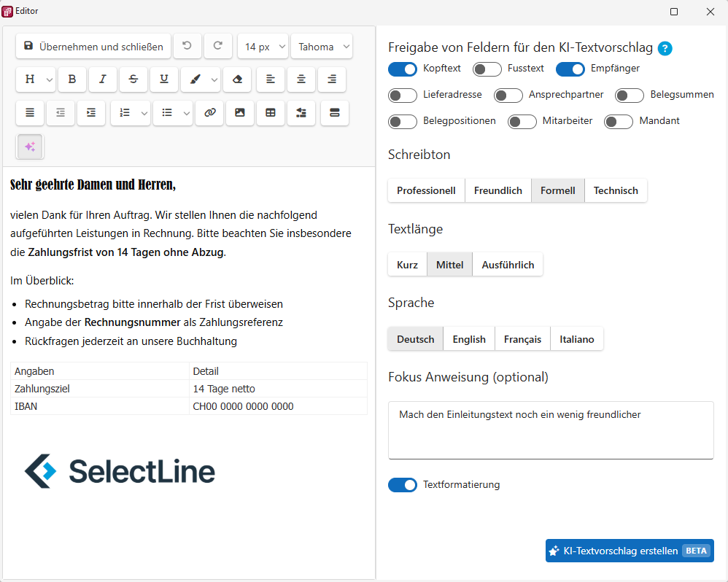Click into the Fokus Anweisung text field
This screenshot has width=728, height=582.
[x=551, y=430]
